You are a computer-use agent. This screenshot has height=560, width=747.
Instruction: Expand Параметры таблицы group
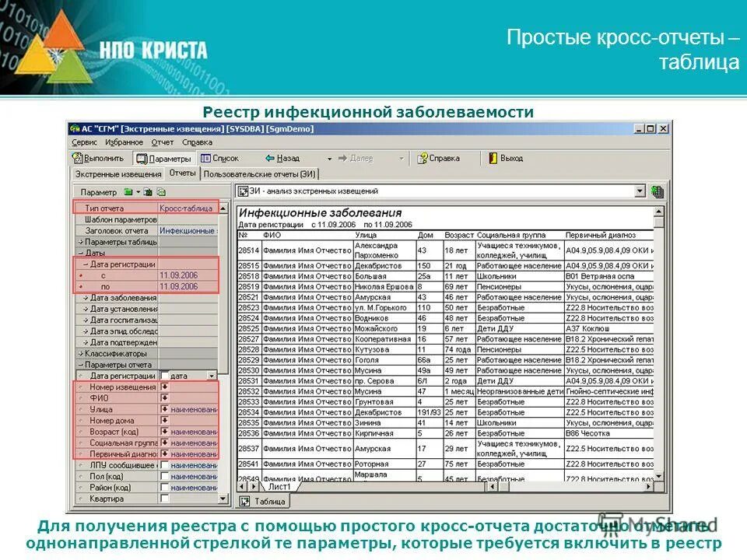pos(80,242)
